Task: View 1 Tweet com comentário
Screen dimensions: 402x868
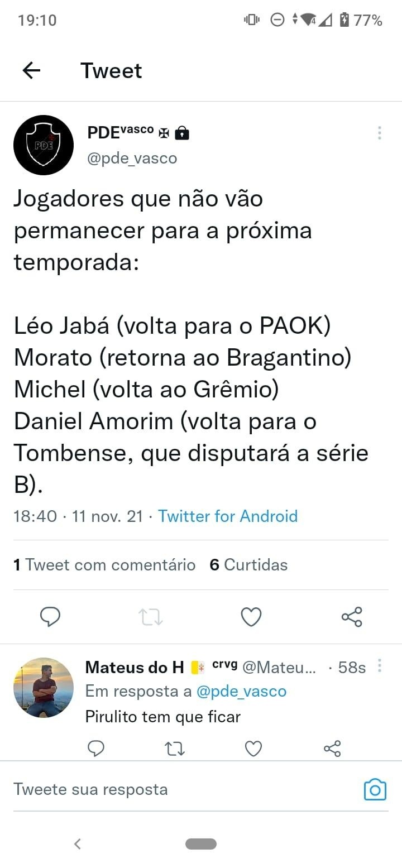Action: 104,565
